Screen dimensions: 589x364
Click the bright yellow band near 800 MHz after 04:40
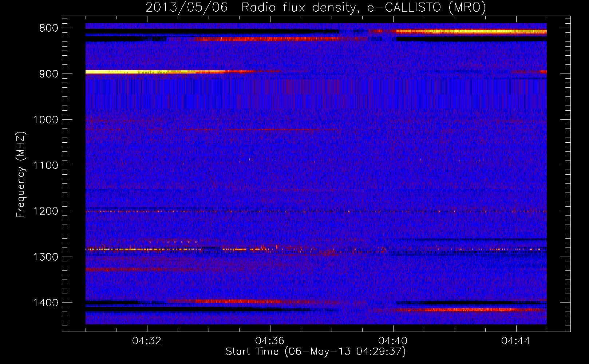coord(471,32)
